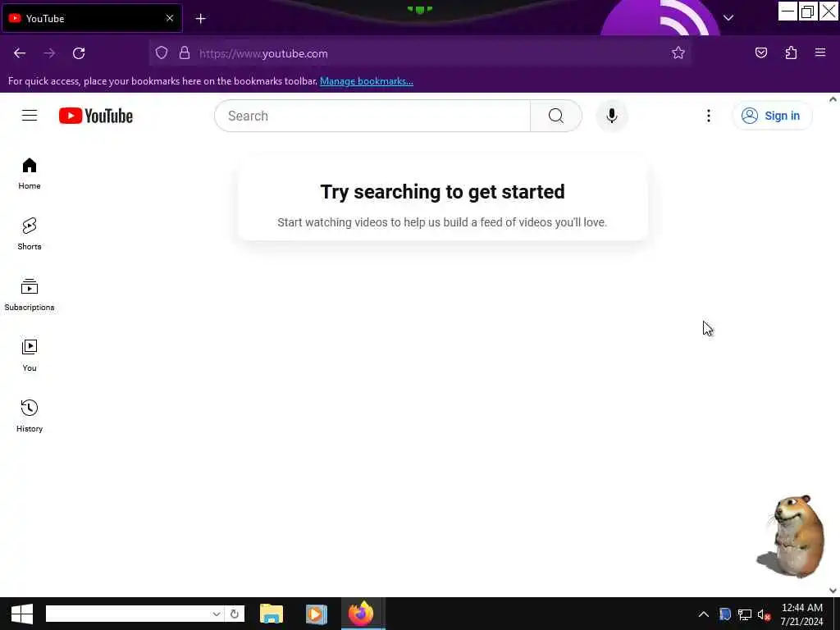The image size is (840, 630).
Task: Open the Firefox application menu
Action: (820, 53)
